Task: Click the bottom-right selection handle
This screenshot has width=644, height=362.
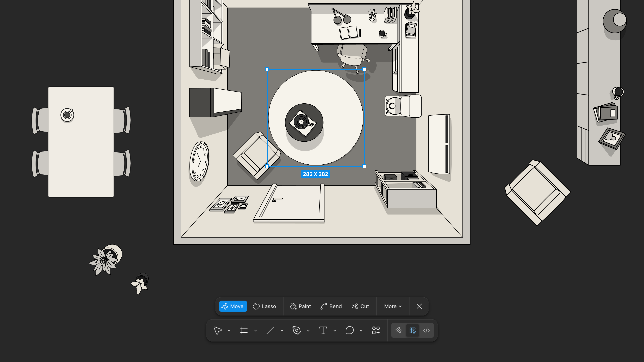Action: point(364,166)
